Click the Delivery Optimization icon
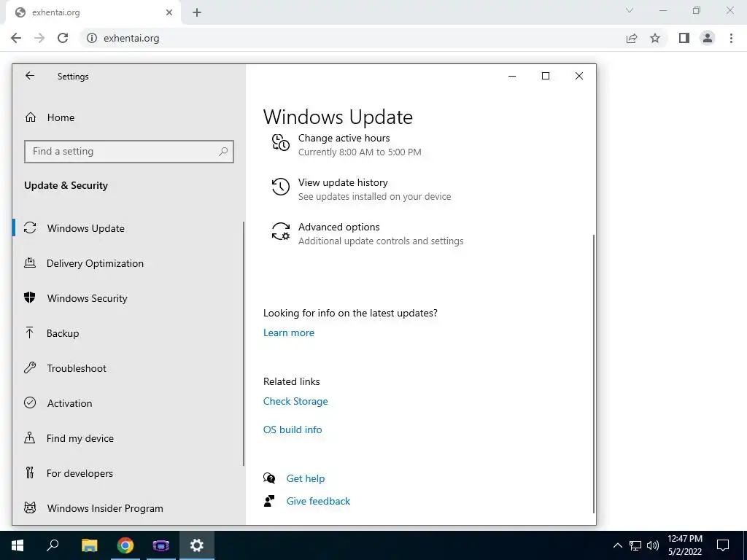The image size is (747, 560). pos(30,262)
